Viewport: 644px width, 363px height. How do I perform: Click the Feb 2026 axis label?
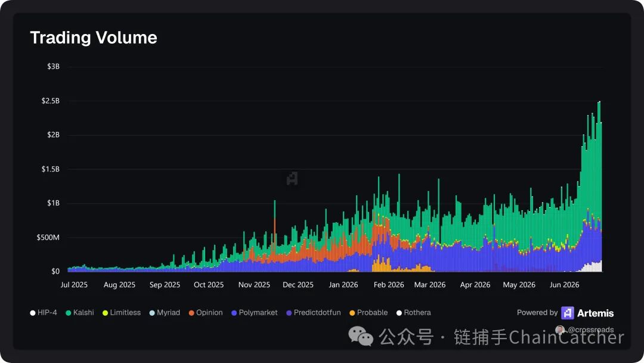pyautogui.click(x=389, y=285)
